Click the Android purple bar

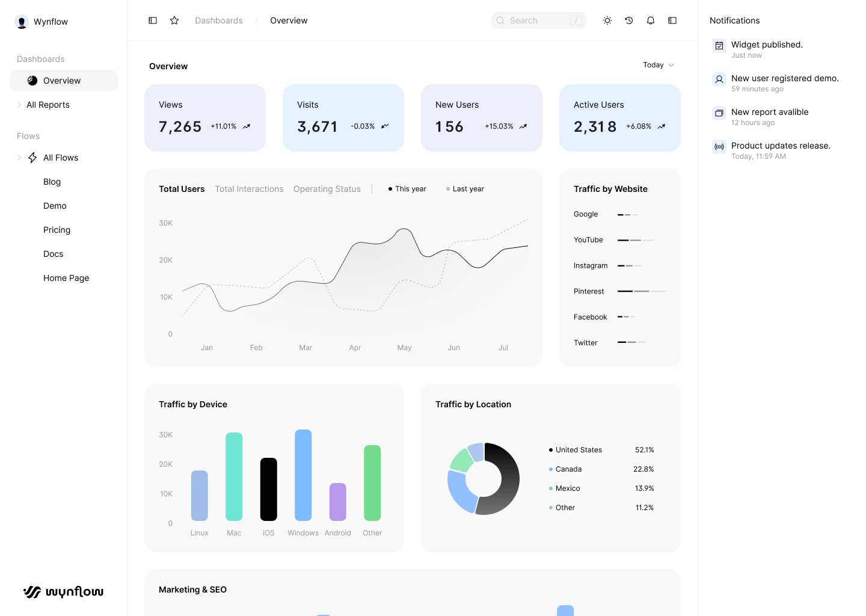[338, 502]
